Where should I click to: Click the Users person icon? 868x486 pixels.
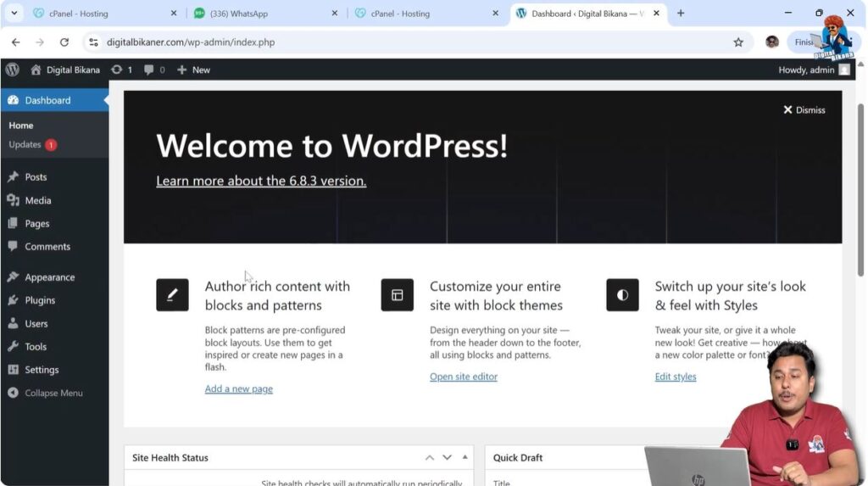(13, 323)
